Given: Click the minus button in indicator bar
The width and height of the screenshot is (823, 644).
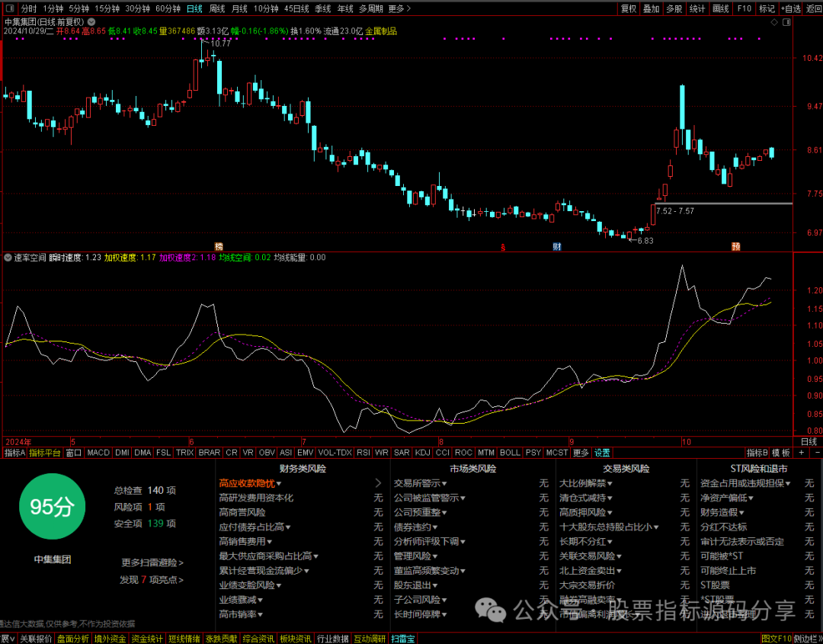Looking at the screenshot, I should [817, 453].
